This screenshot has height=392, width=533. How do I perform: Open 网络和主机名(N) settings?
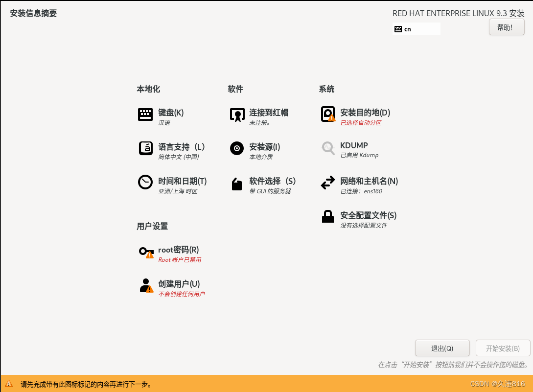tap(369, 181)
